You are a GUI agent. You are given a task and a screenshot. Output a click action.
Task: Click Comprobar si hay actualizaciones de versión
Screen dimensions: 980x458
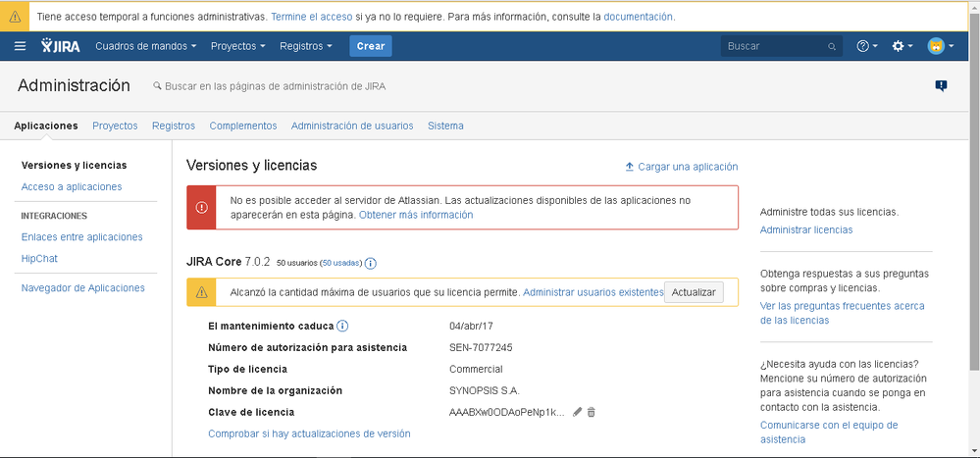pyautogui.click(x=309, y=433)
